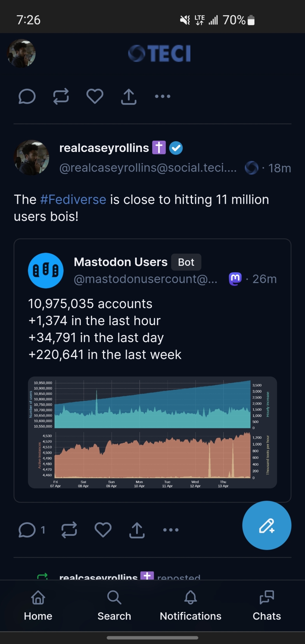Share the previous post using top share icon
This screenshot has width=305, height=644.
(x=129, y=96)
